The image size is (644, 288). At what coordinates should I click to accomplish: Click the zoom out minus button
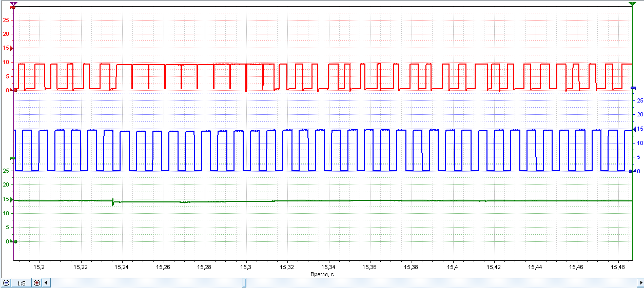6,283
